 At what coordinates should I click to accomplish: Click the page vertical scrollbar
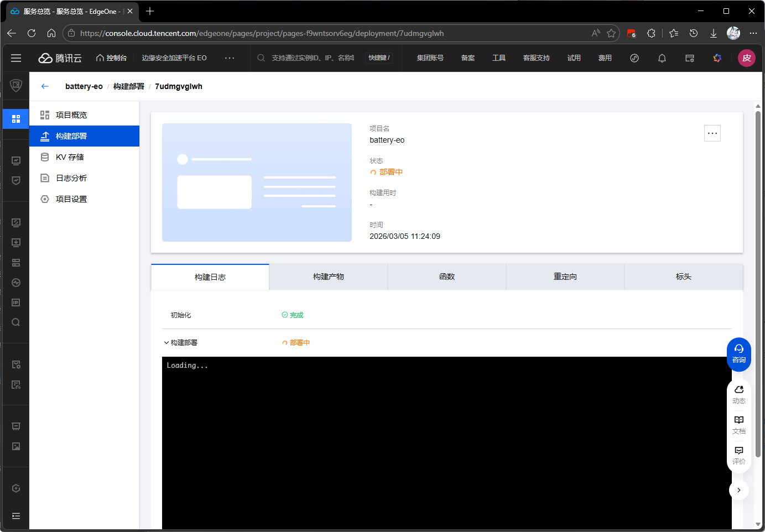click(x=758, y=284)
